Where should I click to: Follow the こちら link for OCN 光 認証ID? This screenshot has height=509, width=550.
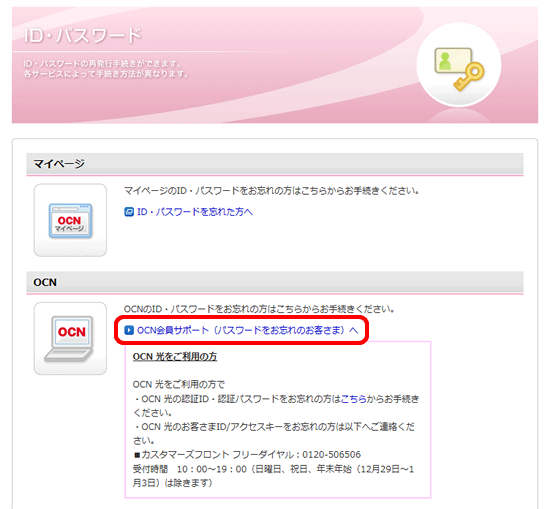354,399
